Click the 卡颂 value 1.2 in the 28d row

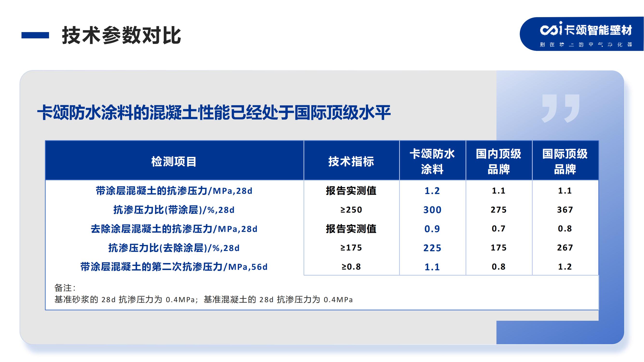[432, 191]
